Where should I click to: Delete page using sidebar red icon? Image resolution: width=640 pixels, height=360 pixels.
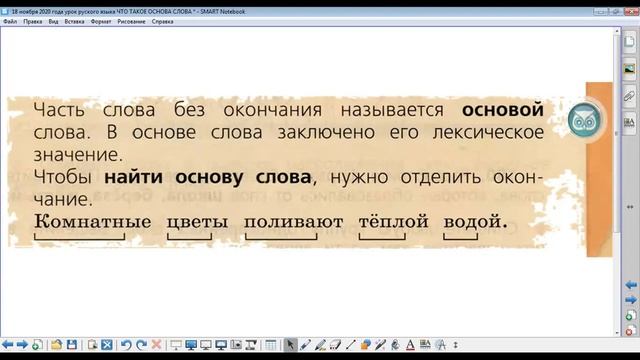coord(631,331)
